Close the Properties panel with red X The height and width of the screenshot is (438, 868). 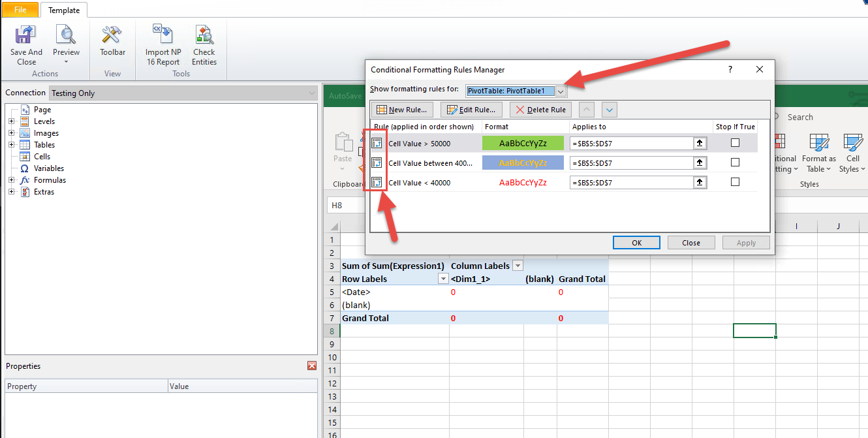click(311, 366)
